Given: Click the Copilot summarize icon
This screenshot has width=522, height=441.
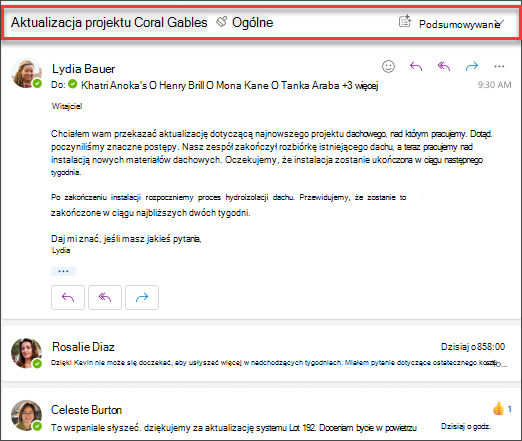Looking at the screenshot, I should 405,21.
